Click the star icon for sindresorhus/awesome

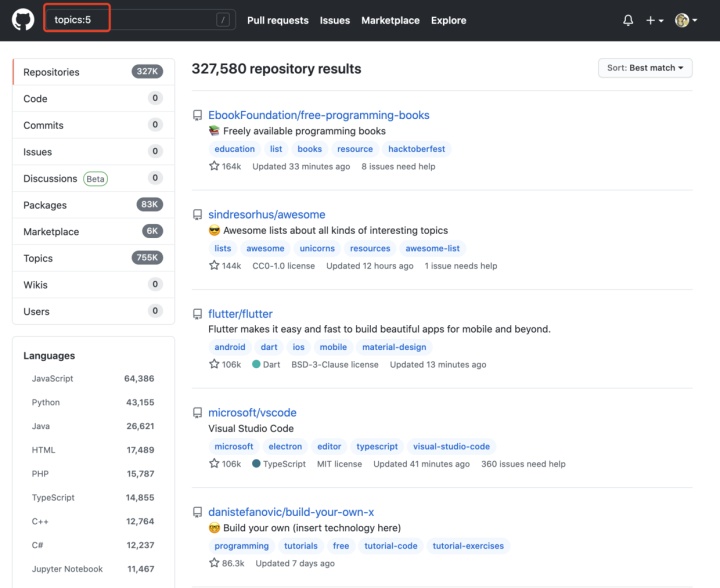(x=214, y=266)
